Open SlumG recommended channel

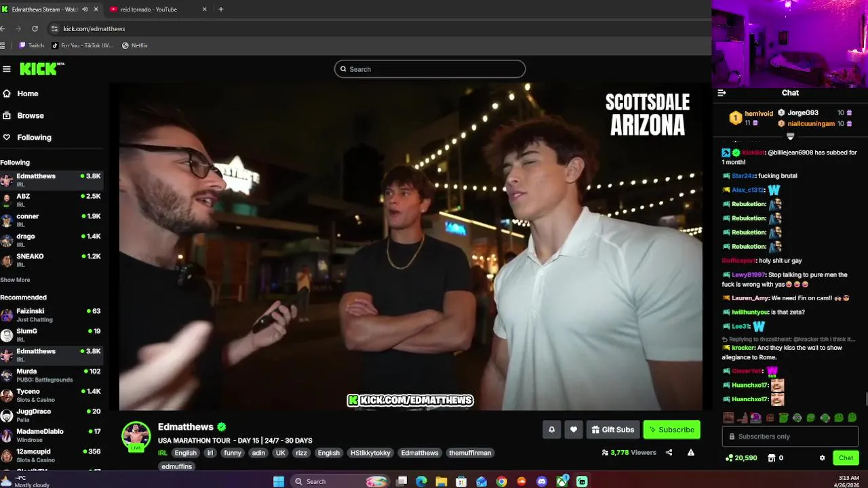click(52, 335)
